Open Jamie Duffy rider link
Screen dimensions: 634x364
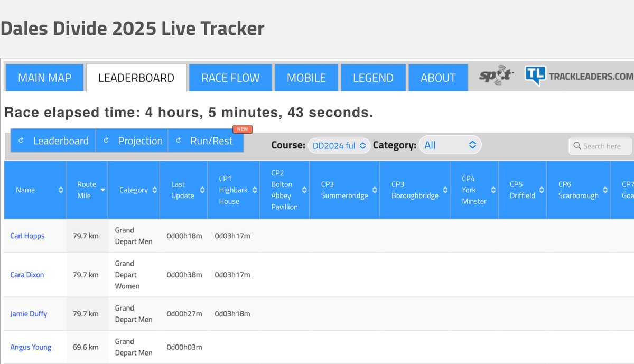point(29,314)
